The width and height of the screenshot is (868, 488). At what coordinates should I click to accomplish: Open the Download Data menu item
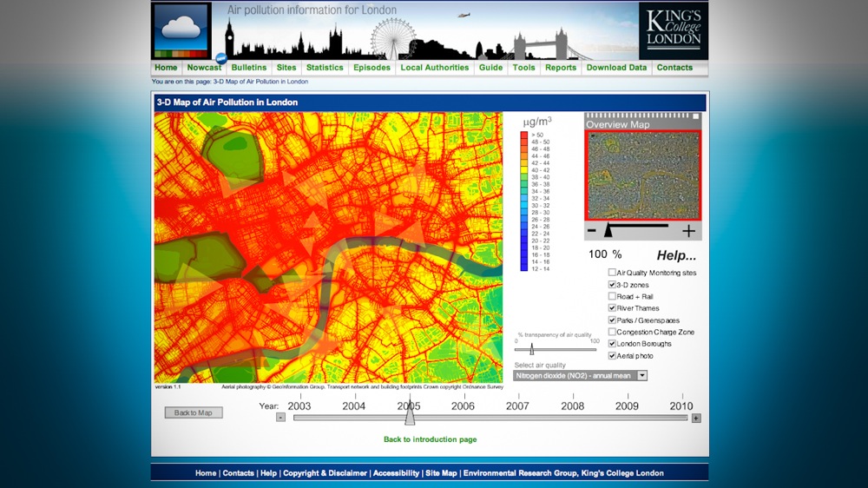pos(616,68)
